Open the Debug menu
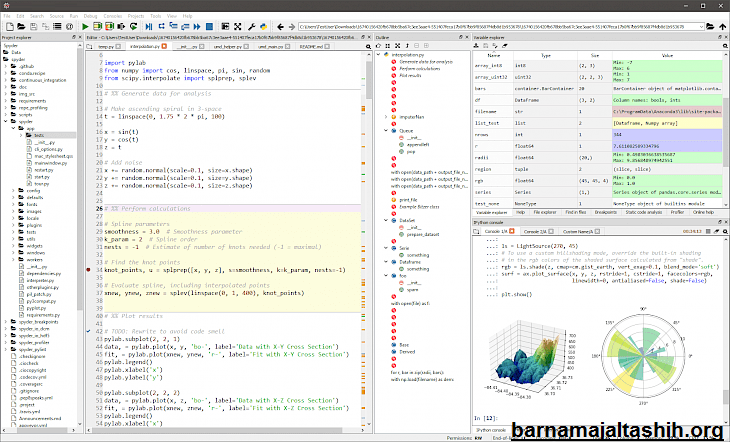 tap(90, 16)
